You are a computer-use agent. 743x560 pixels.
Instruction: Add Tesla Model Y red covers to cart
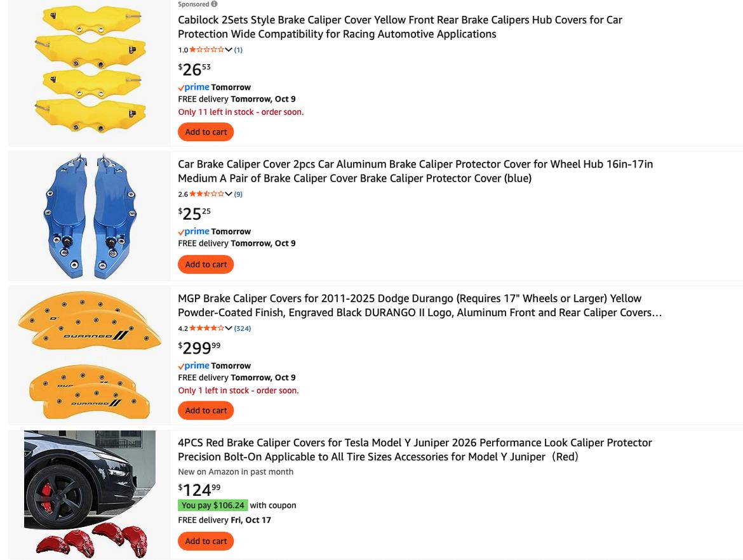coord(206,541)
